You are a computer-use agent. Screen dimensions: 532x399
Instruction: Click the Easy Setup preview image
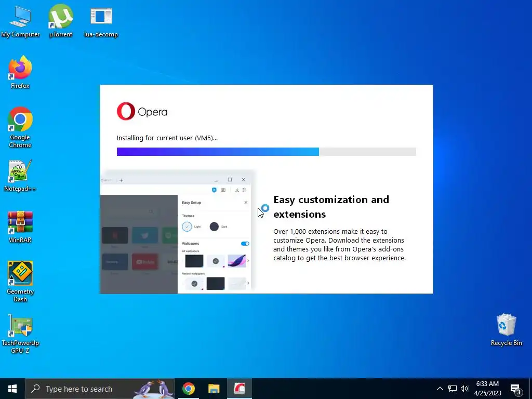(178, 233)
